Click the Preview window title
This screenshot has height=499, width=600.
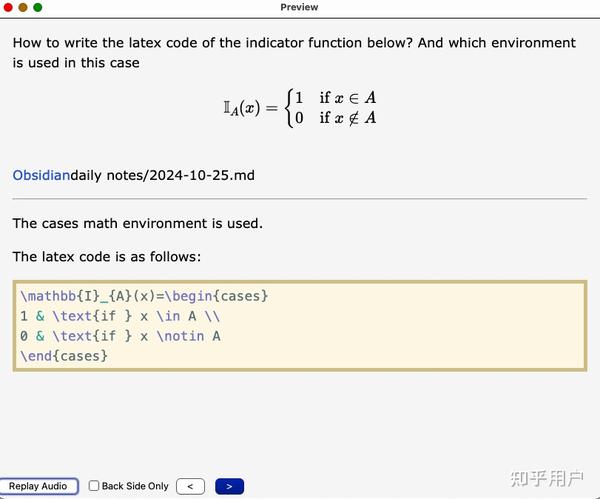pos(299,7)
